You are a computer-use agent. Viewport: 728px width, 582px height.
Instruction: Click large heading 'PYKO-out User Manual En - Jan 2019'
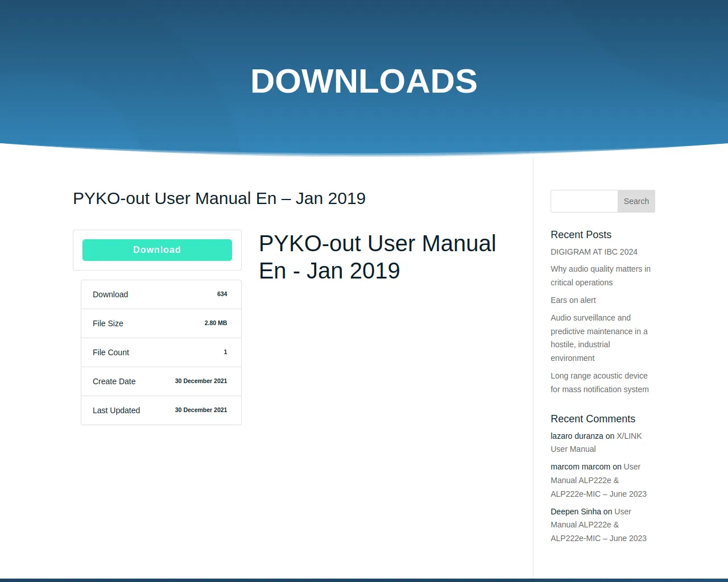pyautogui.click(x=378, y=257)
